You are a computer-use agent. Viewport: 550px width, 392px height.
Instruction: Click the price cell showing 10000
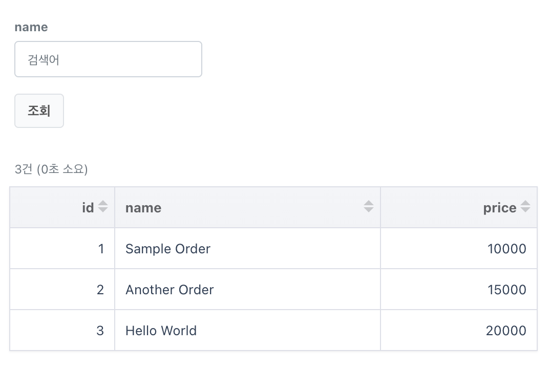click(x=506, y=249)
